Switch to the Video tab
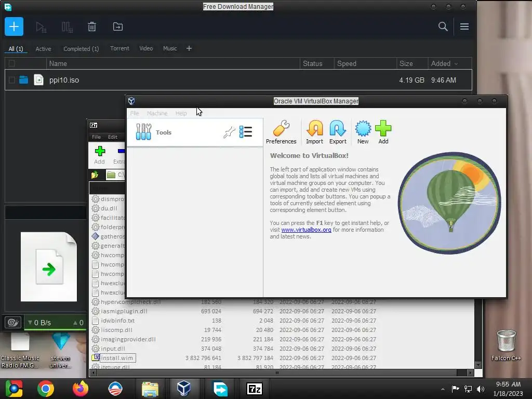Screen dimensions: 532x399 pyautogui.click(x=146, y=48)
